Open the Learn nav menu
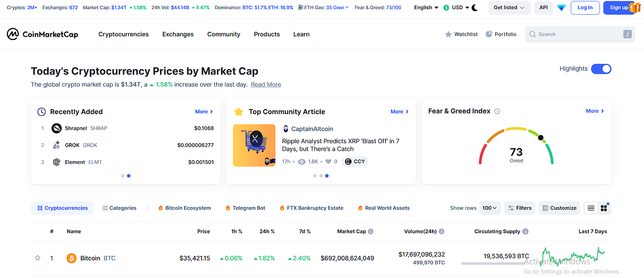 click(x=301, y=34)
